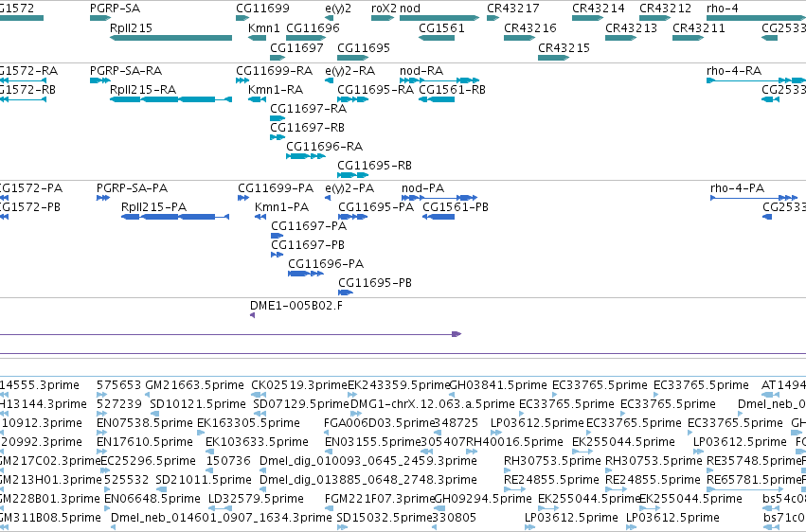Viewport: 806px width, 532px height.
Task: Click the rho-4-RA transcript label
Action: [734, 70]
